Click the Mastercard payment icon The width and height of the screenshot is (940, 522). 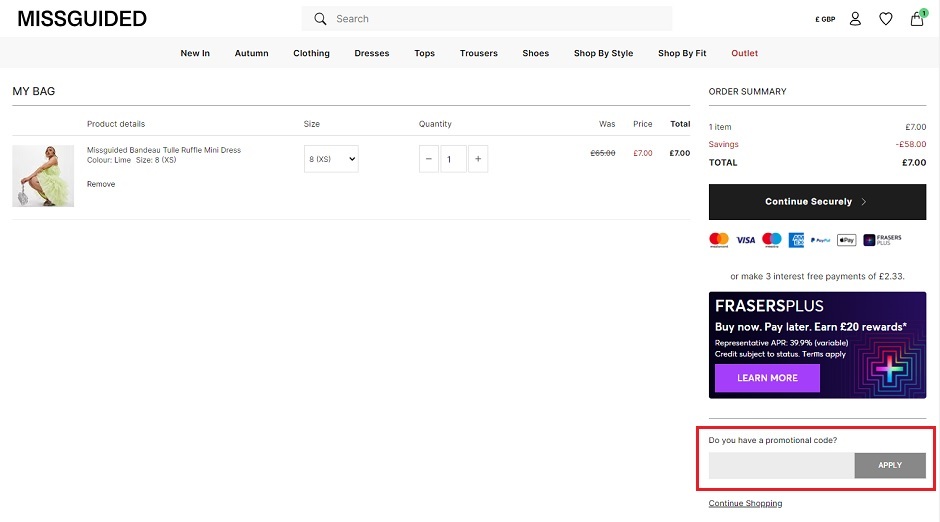719,240
